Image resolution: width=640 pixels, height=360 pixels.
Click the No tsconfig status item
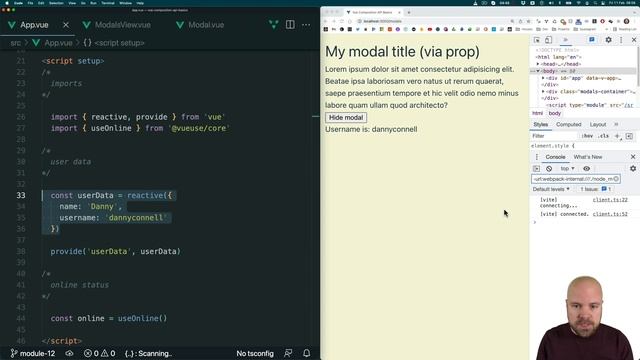255,353
